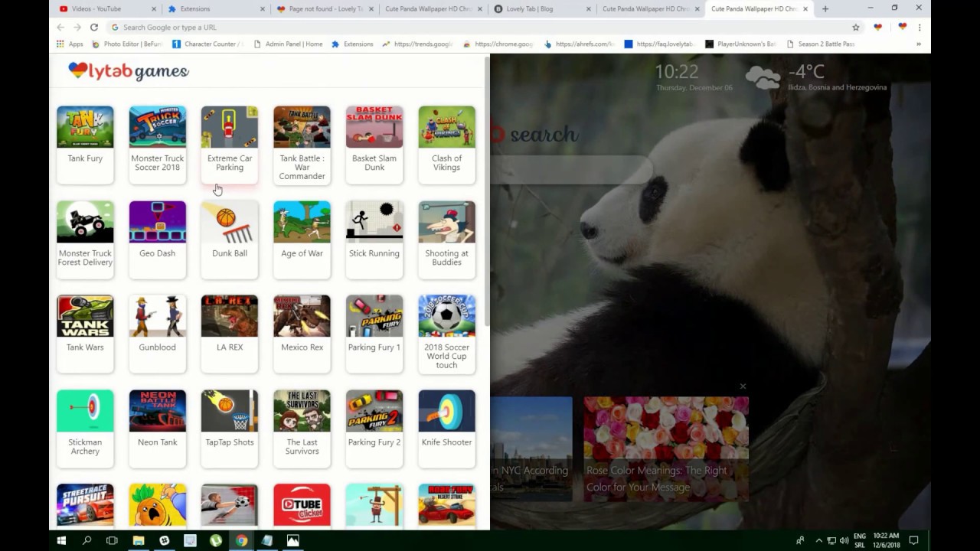Click the Tube Clicker game thumbnail
Image resolution: width=980 pixels, height=551 pixels.
point(302,504)
